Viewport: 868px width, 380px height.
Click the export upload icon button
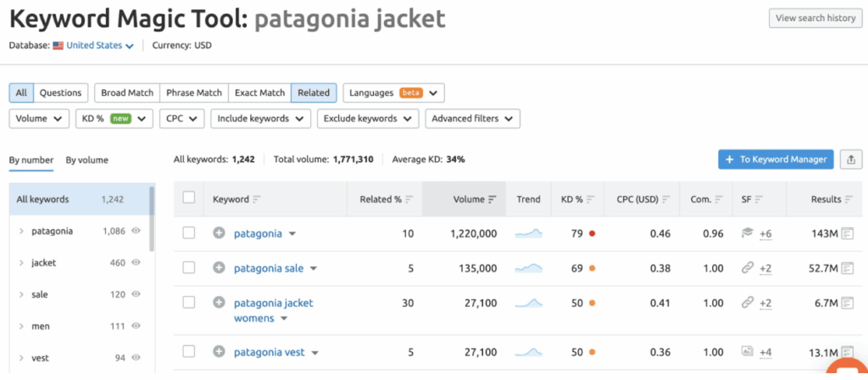click(849, 159)
